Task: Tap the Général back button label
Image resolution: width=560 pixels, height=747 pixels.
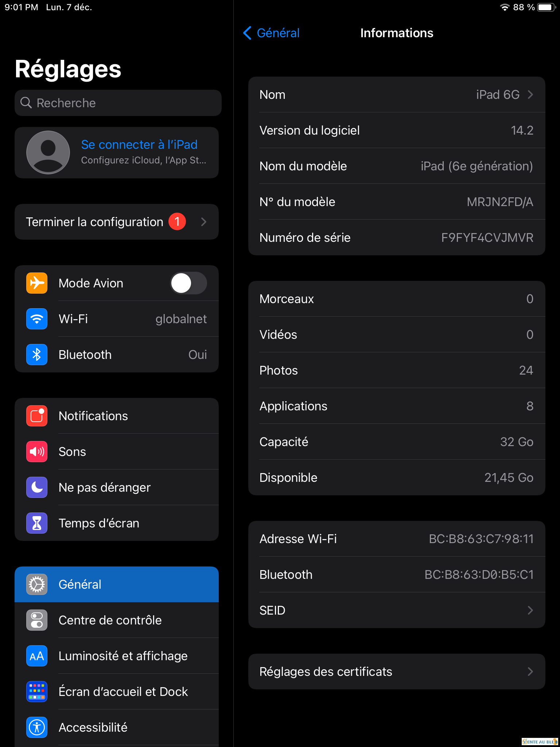Action: click(x=278, y=33)
